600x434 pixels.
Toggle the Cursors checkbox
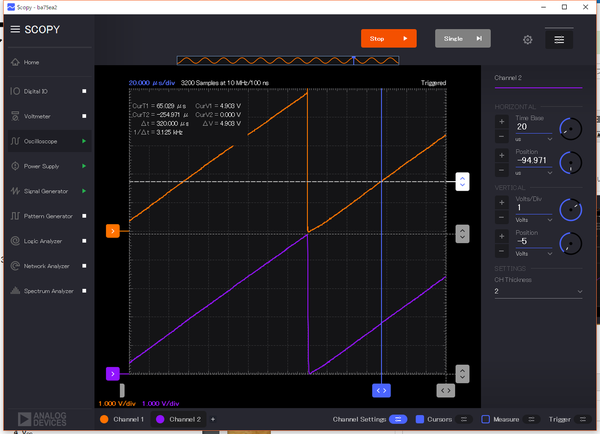(420, 418)
